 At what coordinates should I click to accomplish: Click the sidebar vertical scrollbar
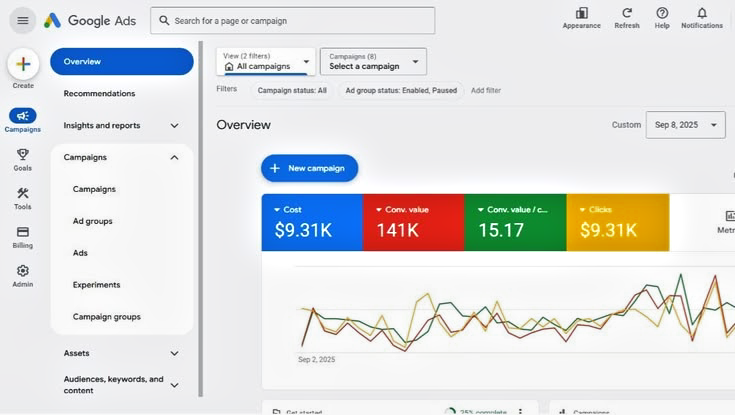pyautogui.click(x=201, y=219)
